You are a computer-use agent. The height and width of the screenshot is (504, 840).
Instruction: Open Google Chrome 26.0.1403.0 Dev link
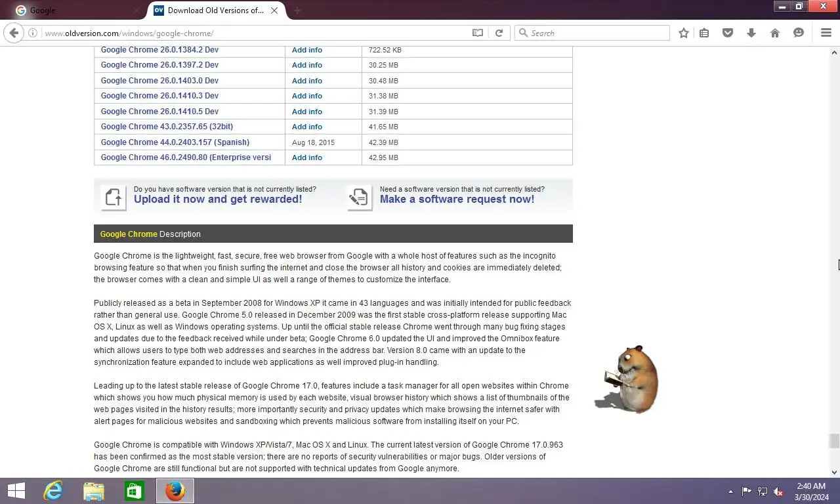coord(159,81)
